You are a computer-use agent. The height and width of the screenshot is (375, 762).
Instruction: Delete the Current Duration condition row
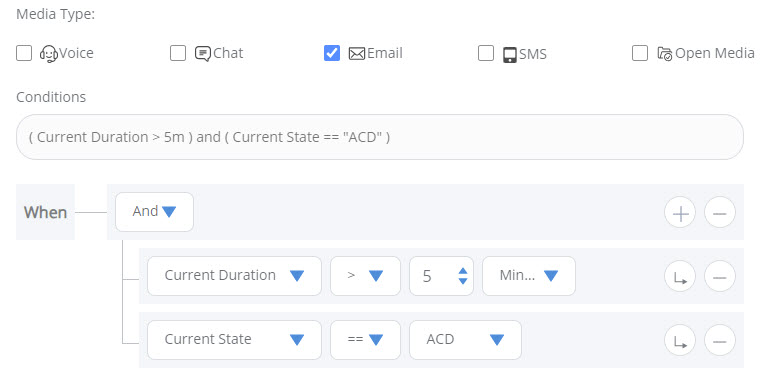click(720, 276)
